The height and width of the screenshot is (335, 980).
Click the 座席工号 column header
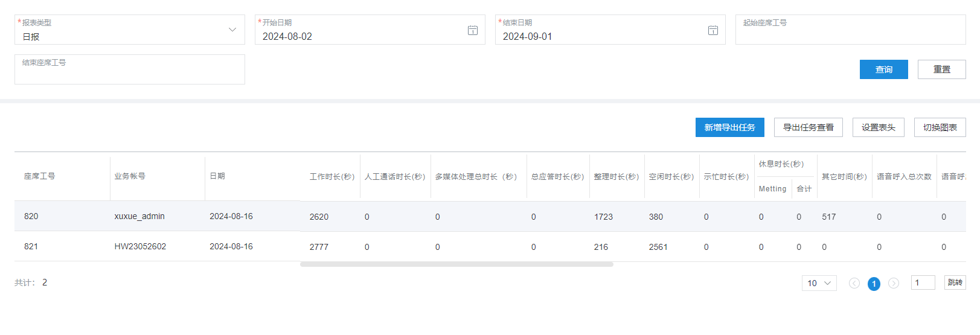40,176
